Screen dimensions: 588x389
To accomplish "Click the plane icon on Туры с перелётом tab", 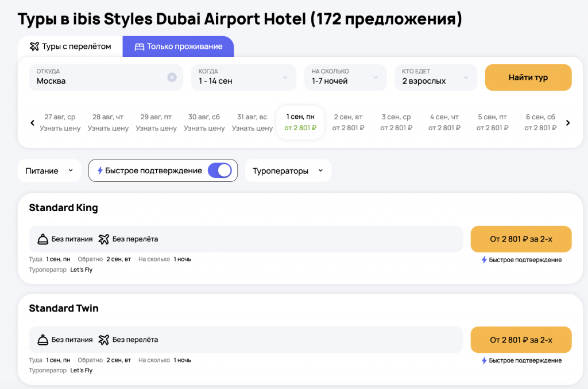I will [34, 46].
